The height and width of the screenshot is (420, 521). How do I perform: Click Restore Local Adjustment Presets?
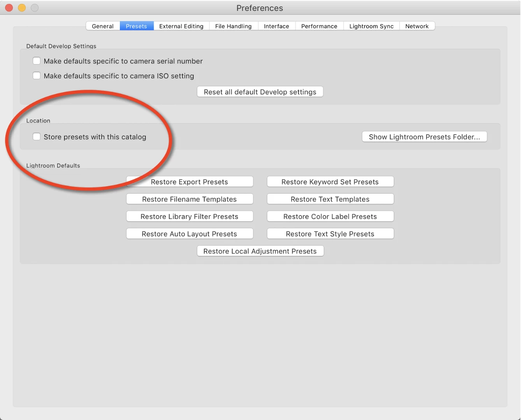coord(260,251)
